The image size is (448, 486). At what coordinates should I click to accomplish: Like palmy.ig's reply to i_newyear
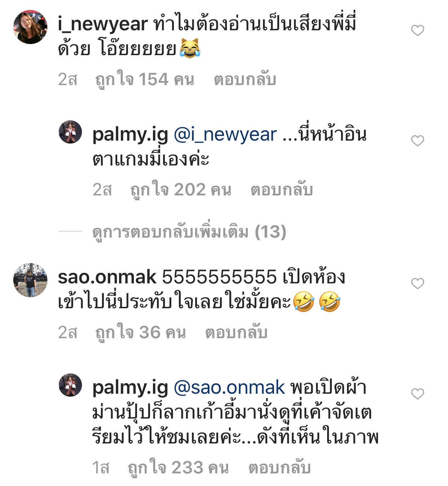click(417, 141)
